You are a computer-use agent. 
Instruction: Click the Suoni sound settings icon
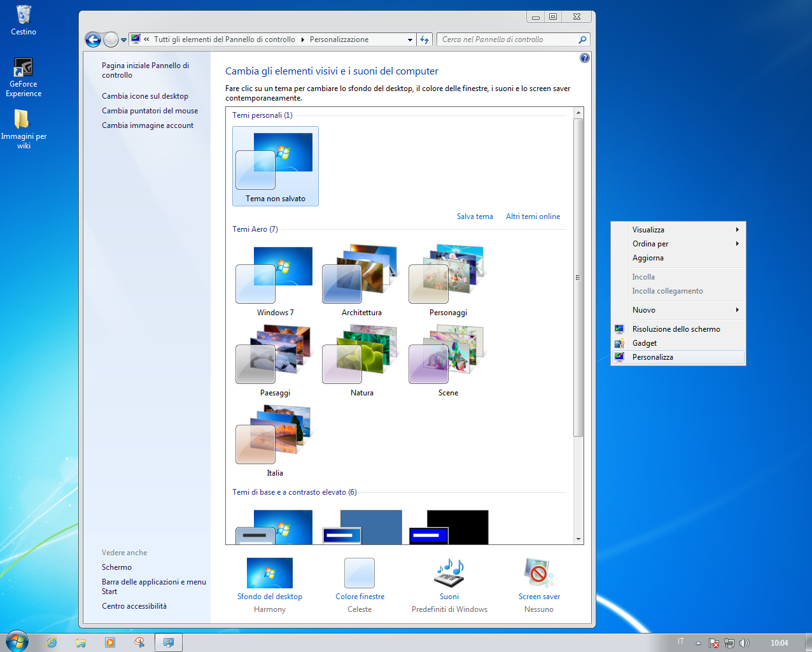pos(449,573)
